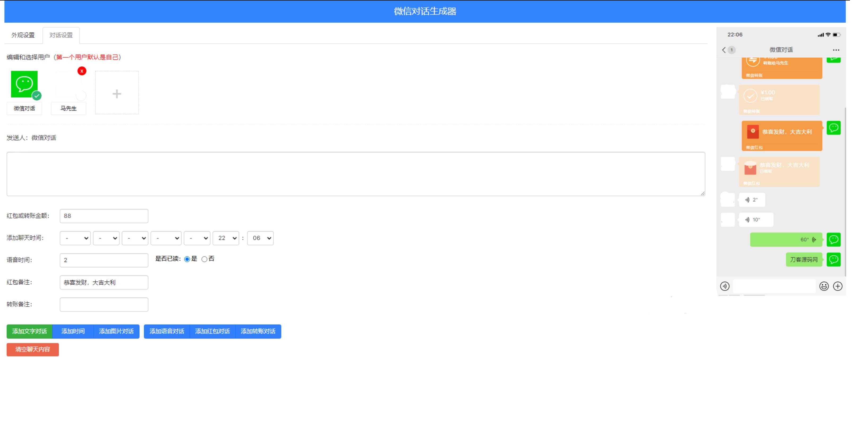The height and width of the screenshot is (432, 868).
Task: Click the battery icon in phone status bar
Action: click(837, 35)
